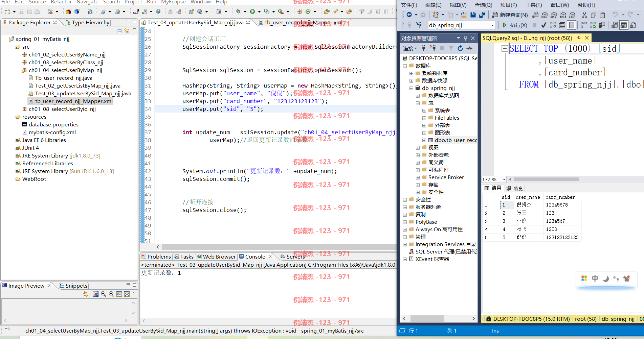Click Link with Editor icon in Package Explorer

click(127, 31)
